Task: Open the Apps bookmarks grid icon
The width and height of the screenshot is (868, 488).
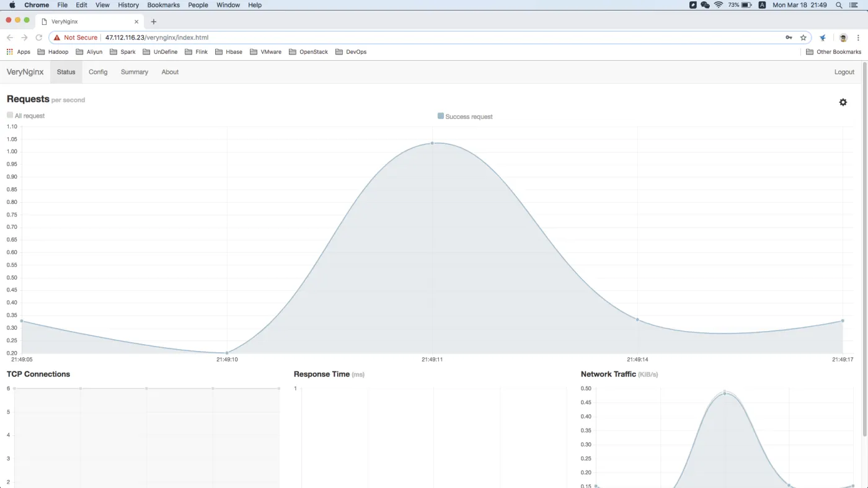Action: [9, 52]
